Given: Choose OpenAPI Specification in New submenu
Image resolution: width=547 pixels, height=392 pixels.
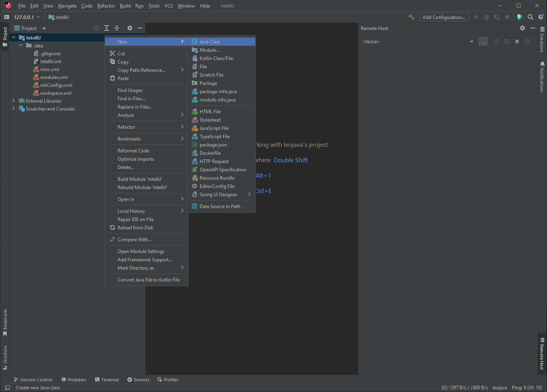Looking at the screenshot, I should tap(221, 169).
